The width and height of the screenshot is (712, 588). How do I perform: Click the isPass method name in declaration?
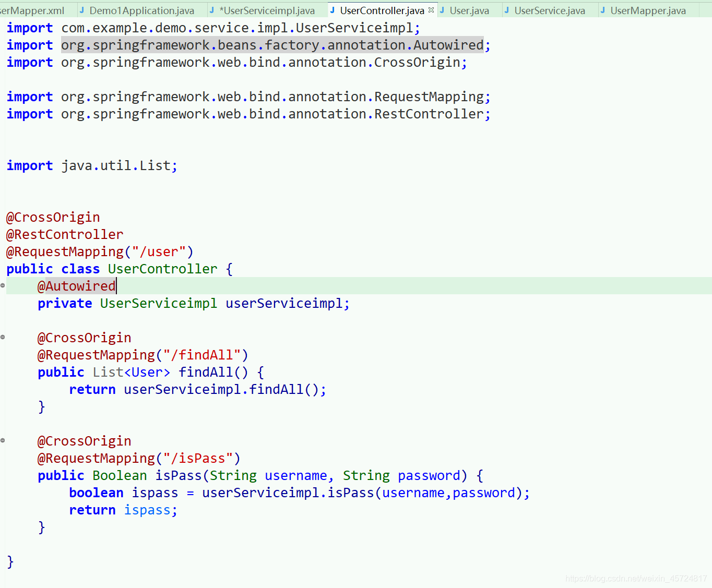(178, 476)
